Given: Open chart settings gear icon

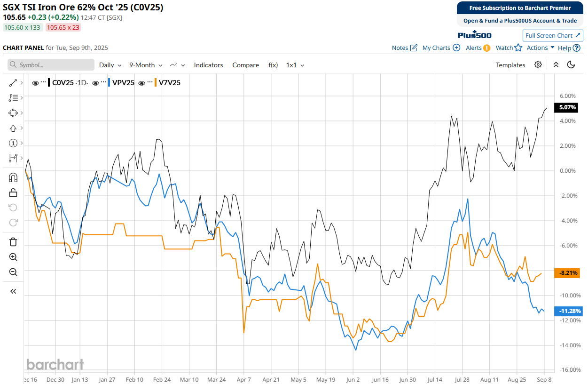Looking at the screenshot, I should [538, 65].
